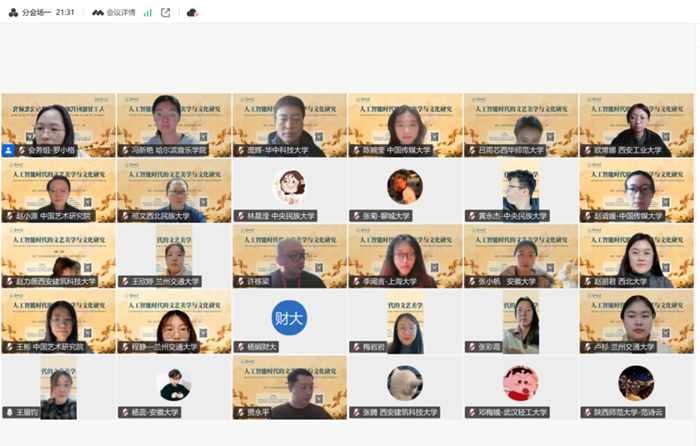Click muted mic icon next to 冯新艳
The height and width of the screenshot is (446, 700).
click(124, 150)
